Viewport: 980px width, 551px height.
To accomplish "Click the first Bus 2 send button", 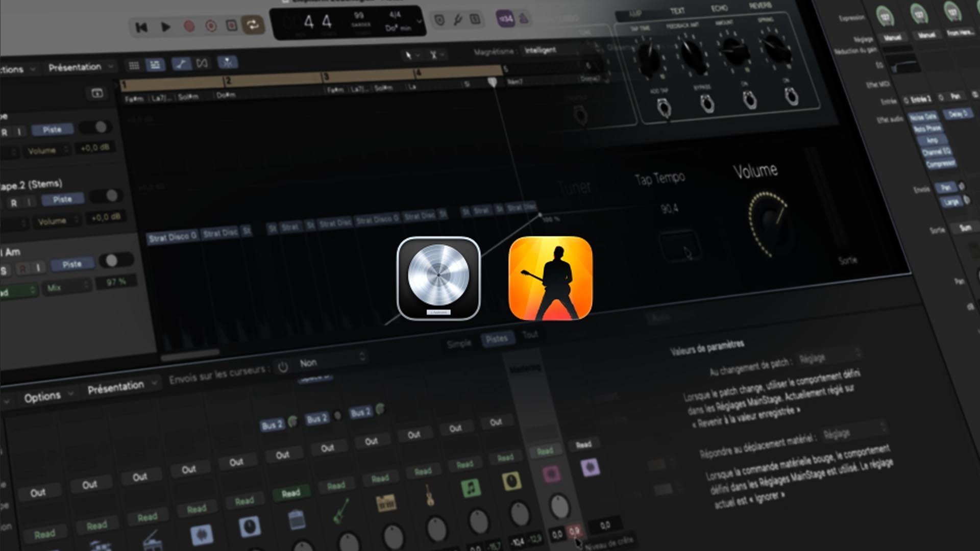I will tap(272, 425).
